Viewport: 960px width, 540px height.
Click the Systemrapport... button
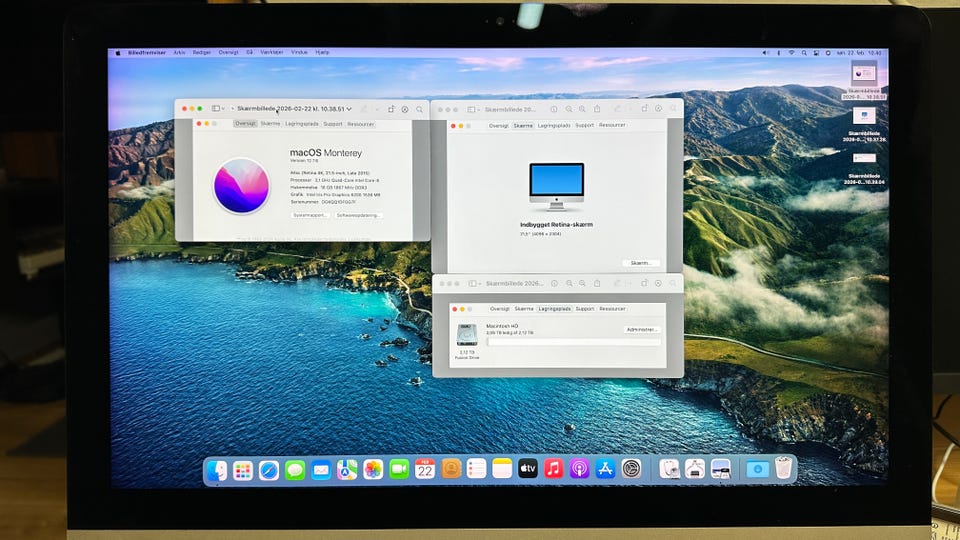point(310,215)
